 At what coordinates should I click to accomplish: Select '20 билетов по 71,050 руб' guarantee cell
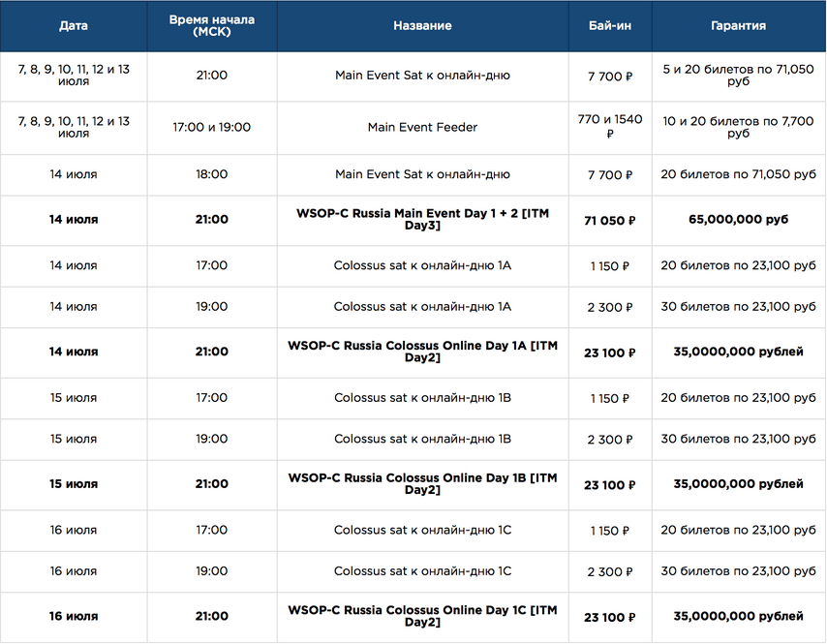(x=738, y=174)
